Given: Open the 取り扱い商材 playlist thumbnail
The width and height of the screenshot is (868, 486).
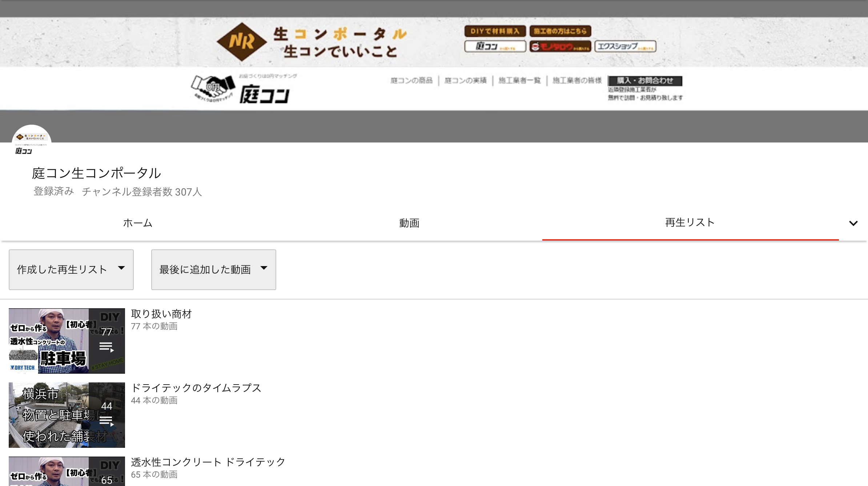Looking at the screenshot, I should (x=67, y=341).
